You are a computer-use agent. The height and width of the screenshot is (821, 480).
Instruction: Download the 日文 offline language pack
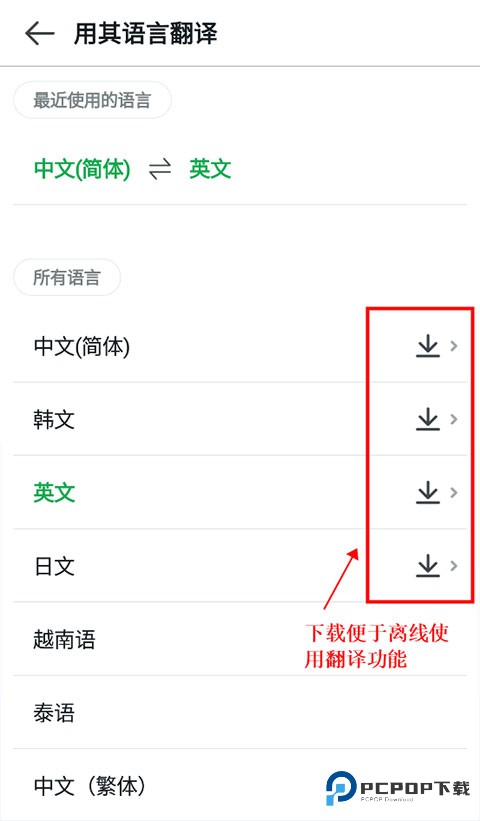pos(428,566)
